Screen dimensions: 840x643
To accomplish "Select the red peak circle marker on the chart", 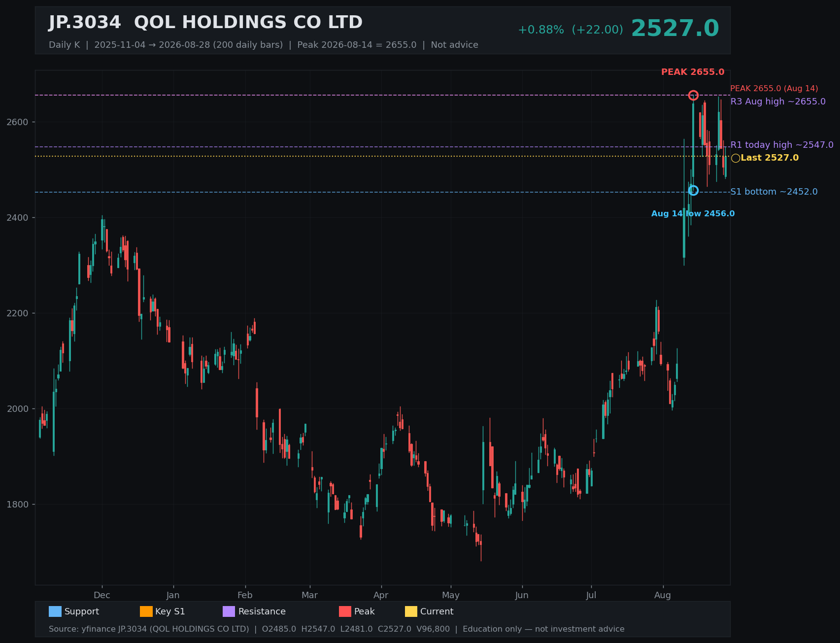I will 693,95.
